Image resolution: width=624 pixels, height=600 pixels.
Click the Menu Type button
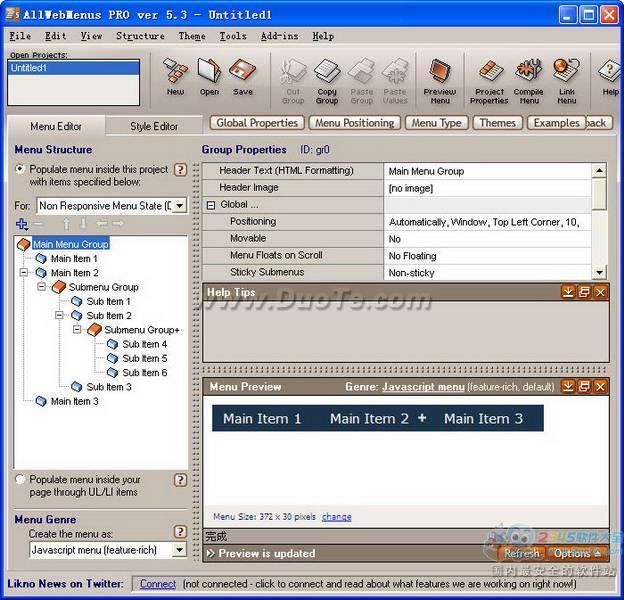coord(437,123)
